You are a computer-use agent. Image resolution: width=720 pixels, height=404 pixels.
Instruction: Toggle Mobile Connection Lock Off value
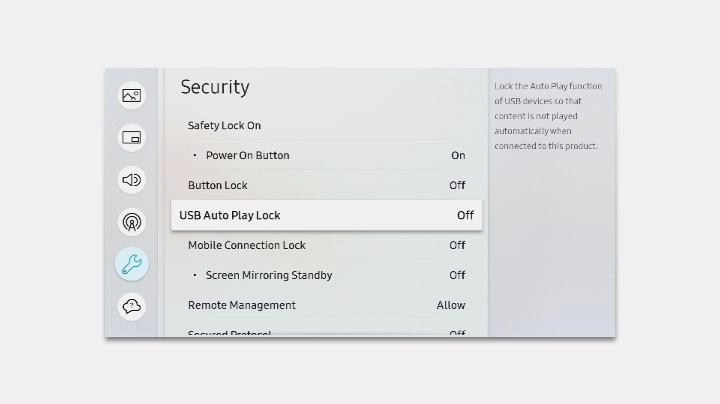[x=457, y=245]
